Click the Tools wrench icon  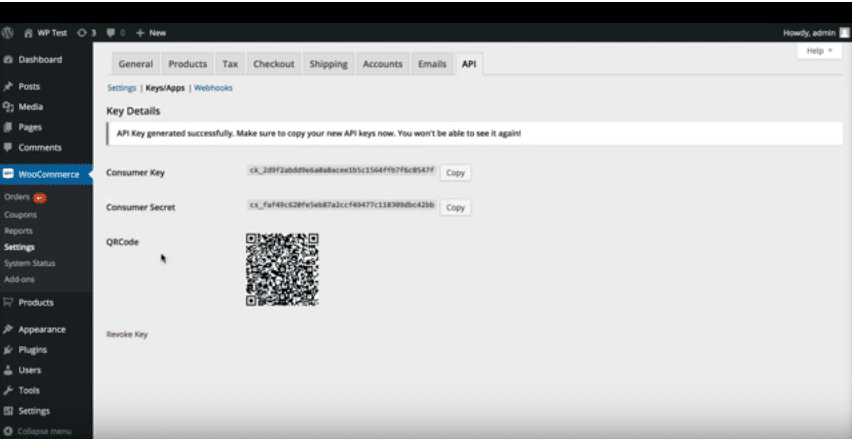8,390
